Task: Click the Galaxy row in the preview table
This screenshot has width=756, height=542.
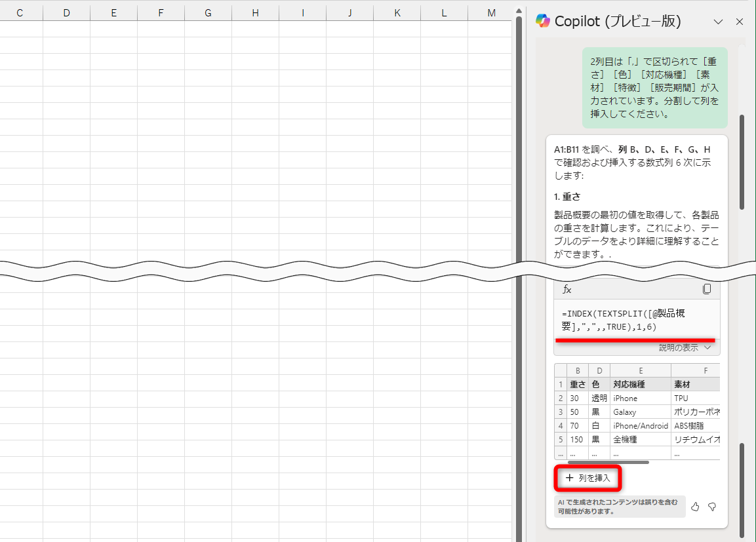Action: tap(624, 412)
